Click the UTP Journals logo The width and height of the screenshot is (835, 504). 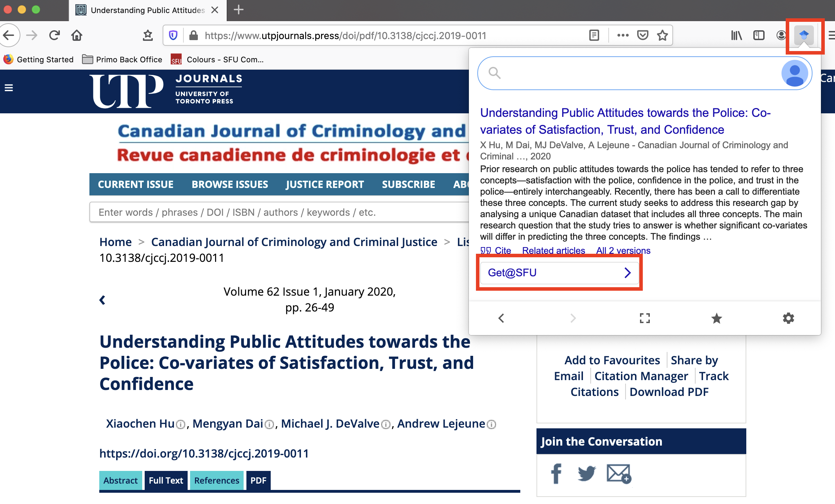click(x=166, y=91)
